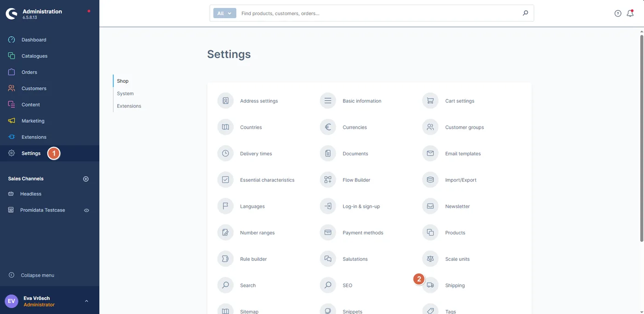
Task: Open the SEO magnifier icon
Action: [328, 285]
